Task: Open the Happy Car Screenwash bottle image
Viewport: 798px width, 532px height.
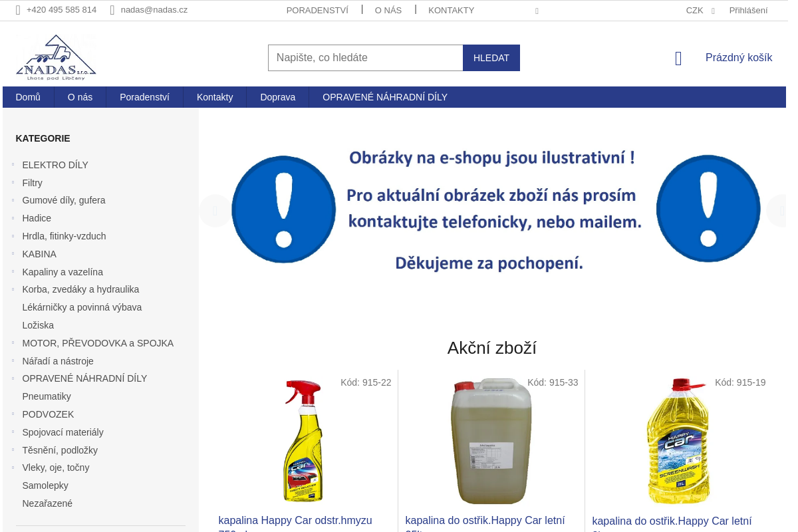Action: [x=678, y=442]
